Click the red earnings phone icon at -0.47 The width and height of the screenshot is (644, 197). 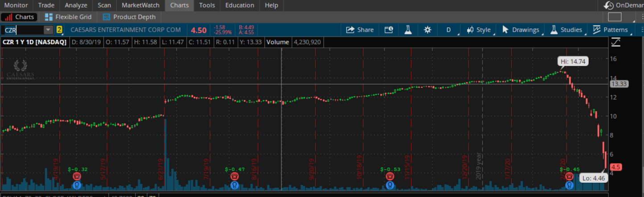(x=235, y=176)
